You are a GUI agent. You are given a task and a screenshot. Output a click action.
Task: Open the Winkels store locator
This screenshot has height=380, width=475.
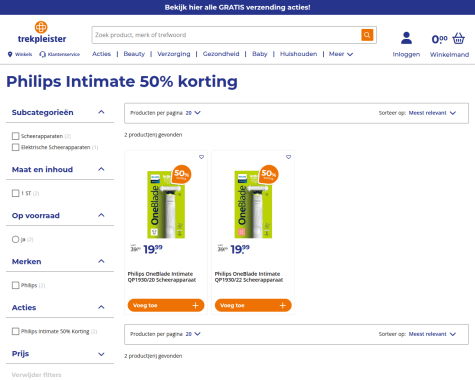20,54
